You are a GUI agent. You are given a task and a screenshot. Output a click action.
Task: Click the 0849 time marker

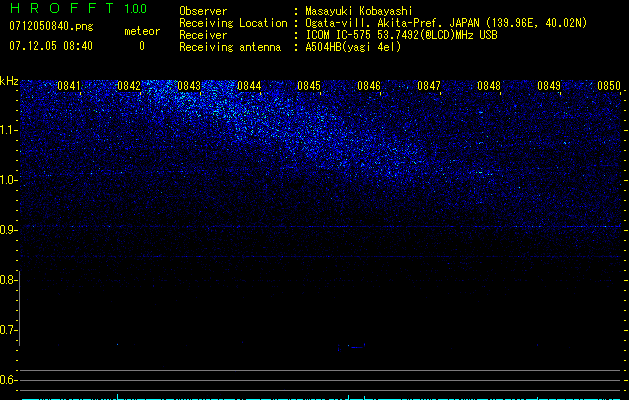click(549, 86)
